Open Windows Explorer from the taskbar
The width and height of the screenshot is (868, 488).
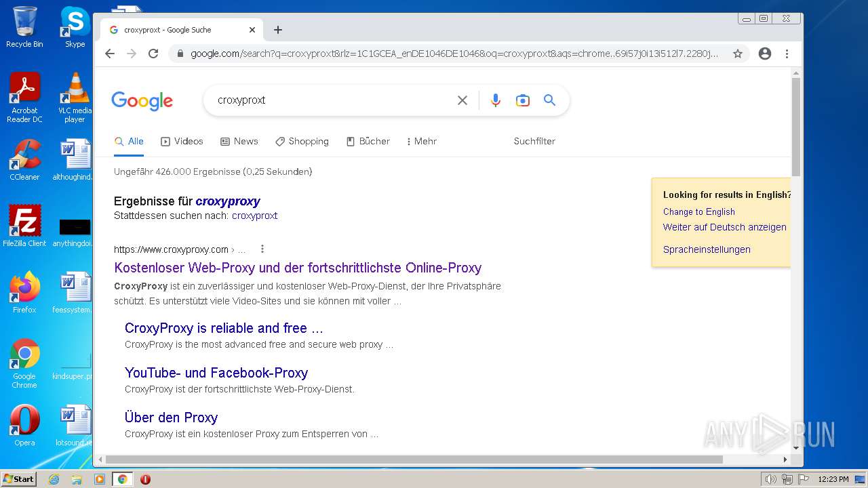pos(77,479)
